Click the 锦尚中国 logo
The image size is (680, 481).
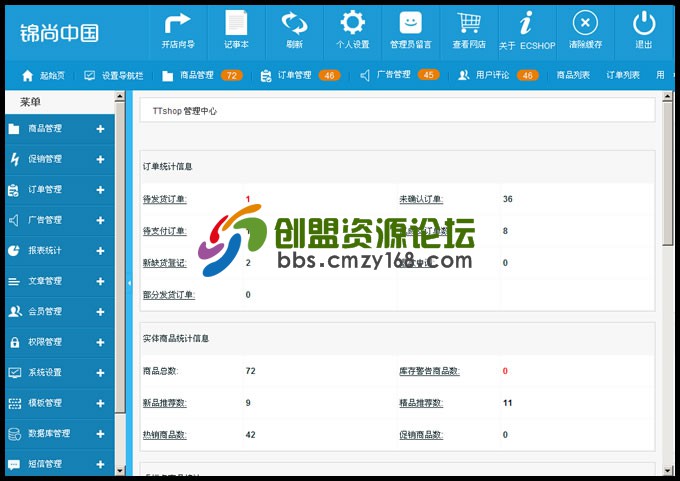59,33
